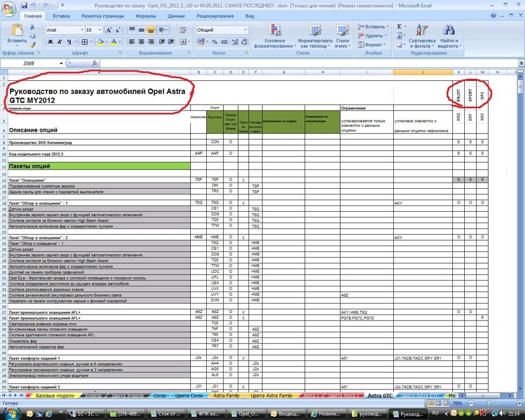Insert AutoSum with the sigma icon
525x420 pixels.
coord(399,27)
